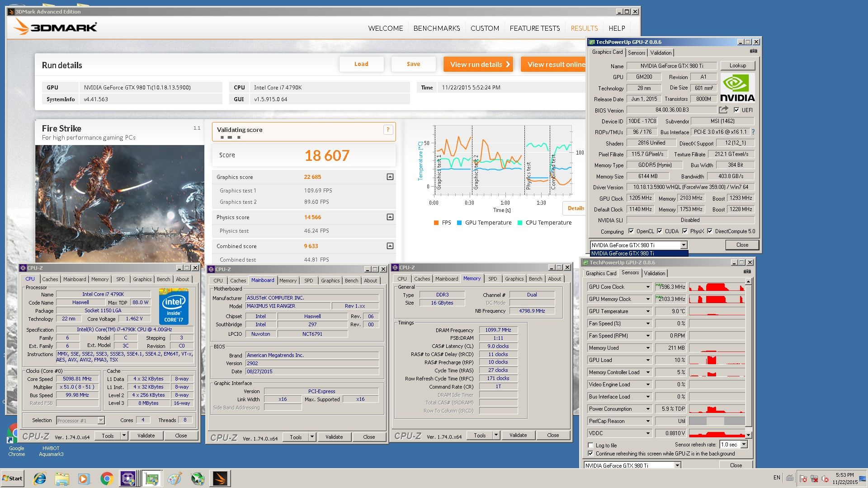Viewport: 868px width, 488px height.
Task: Open Windows Media Player from taskbar
Action: tap(84, 478)
